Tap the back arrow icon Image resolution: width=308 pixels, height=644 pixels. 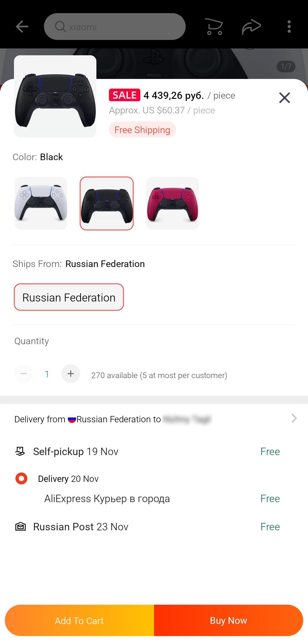click(22, 27)
